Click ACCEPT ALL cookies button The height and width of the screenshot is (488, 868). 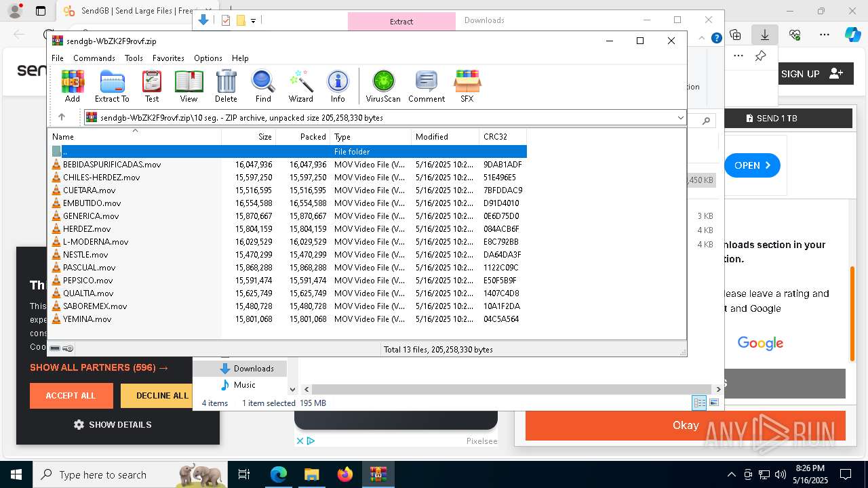click(71, 395)
